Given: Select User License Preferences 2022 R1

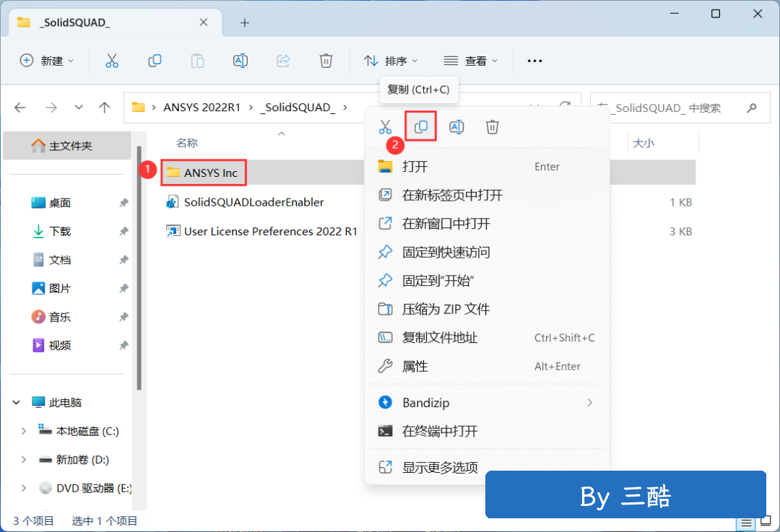Looking at the screenshot, I should pos(261,231).
